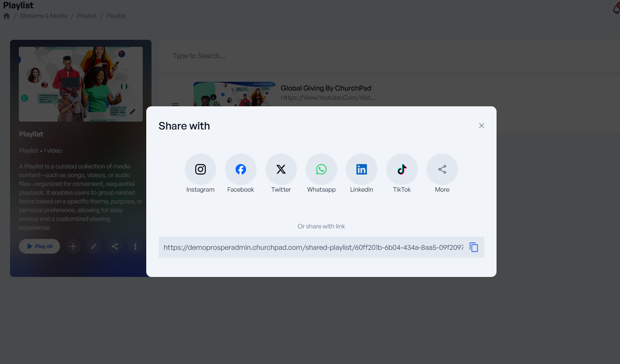Edit the playlist cover image
The image size is (620, 364).
(x=133, y=112)
